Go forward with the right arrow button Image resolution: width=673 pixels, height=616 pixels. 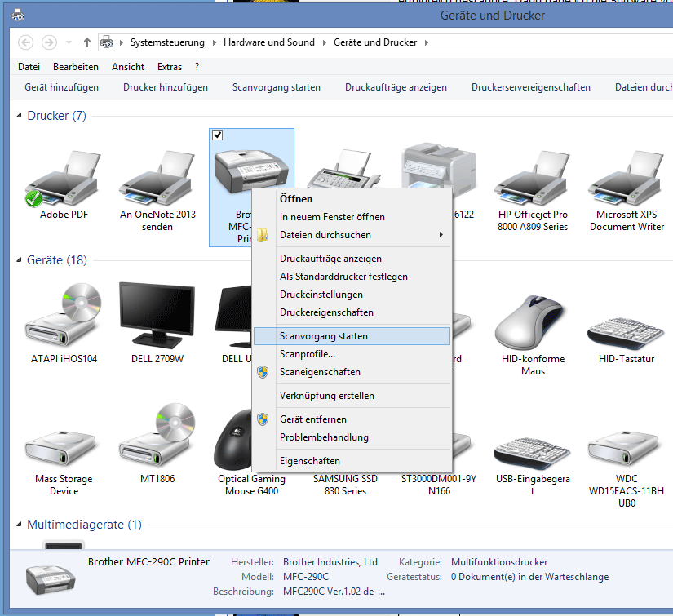(49, 42)
